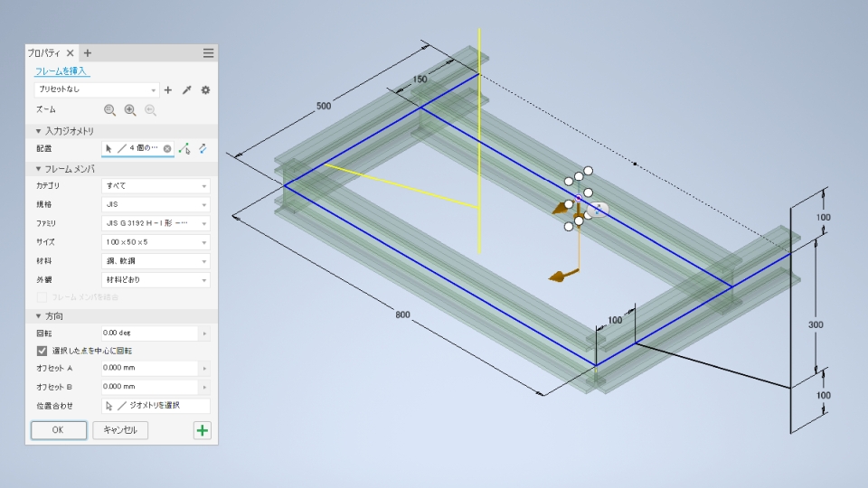The height and width of the screenshot is (488, 868).
Task: Clear the 配置 selection with the x icon
Action: (167, 148)
